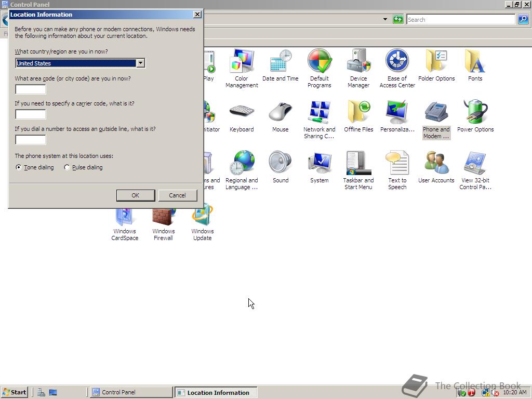This screenshot has width=532, height=399.
Task: Close the Location Information dialog
Action: tap(197, 14)
